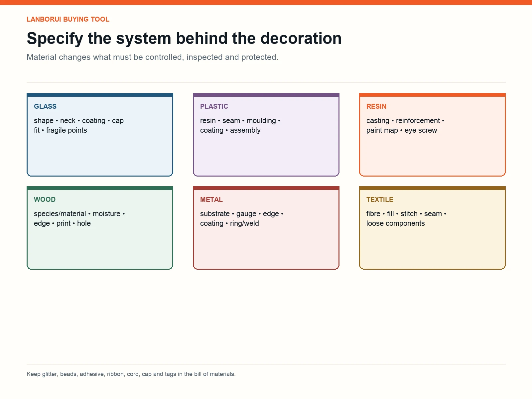This screenshot has height=399, width=532.
Task: Click the 'shape • neck • coating • cap' text
Action: tap(79, 120)
